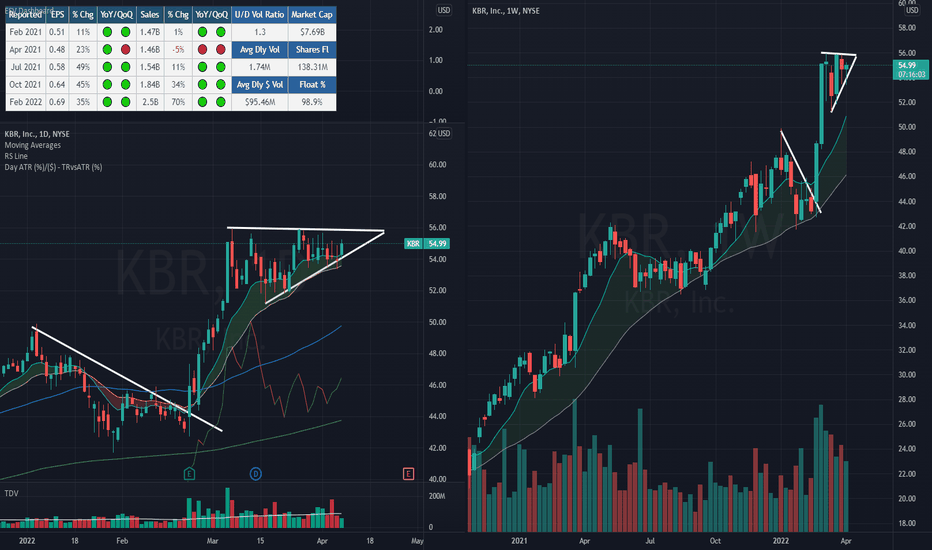This screenshot has width=932, height=550.
Task: Click the '0.69' EPS value
Action: click(x=58, y=102)
